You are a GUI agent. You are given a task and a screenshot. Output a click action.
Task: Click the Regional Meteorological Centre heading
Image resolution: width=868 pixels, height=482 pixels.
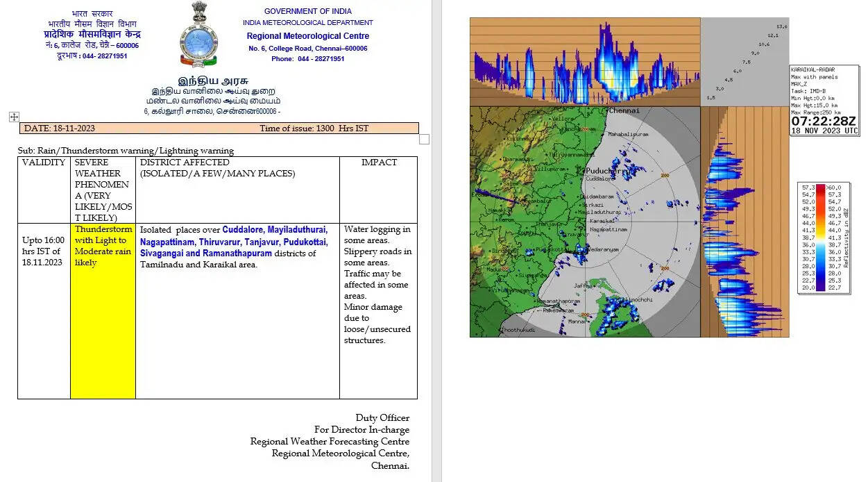click(x=308, y=36)
